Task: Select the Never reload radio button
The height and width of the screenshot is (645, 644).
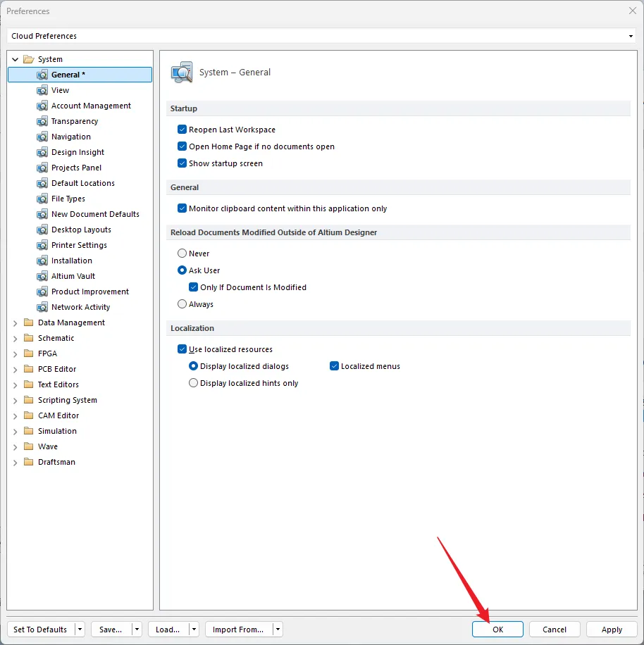Action: tap(182, 253)
